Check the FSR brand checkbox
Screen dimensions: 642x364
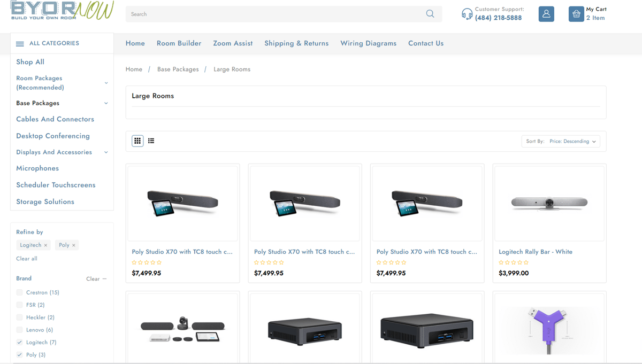tap(20, 305)
